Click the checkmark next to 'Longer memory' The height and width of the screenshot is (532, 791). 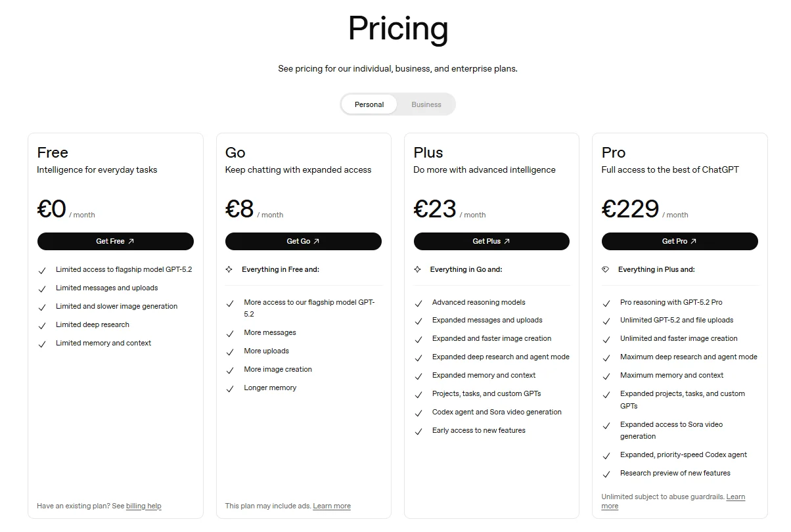[x=231, y=388]
